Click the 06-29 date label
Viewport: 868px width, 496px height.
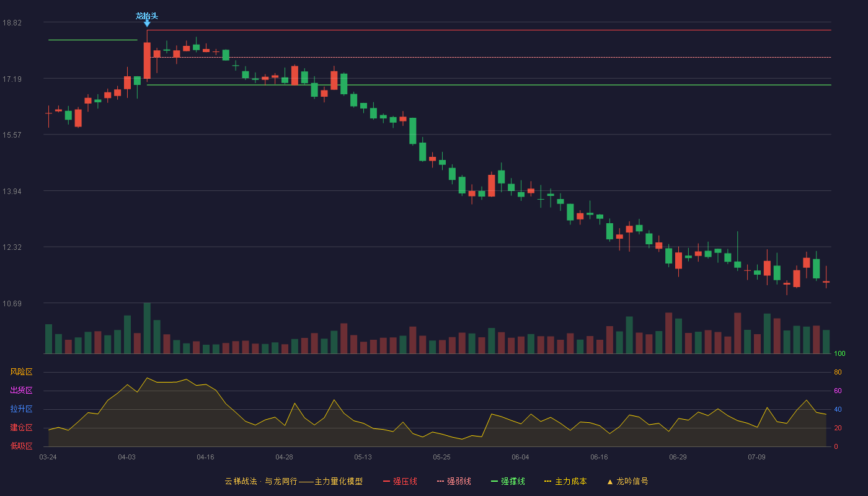point(678,457)
